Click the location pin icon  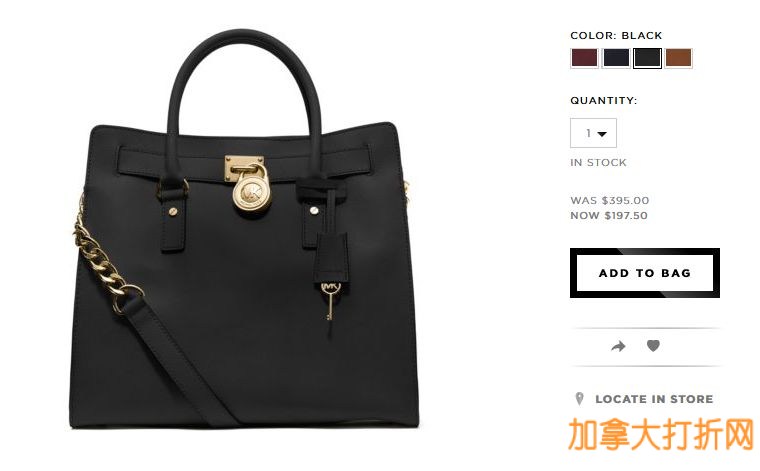pyautogui.click(x=579, y=399)
